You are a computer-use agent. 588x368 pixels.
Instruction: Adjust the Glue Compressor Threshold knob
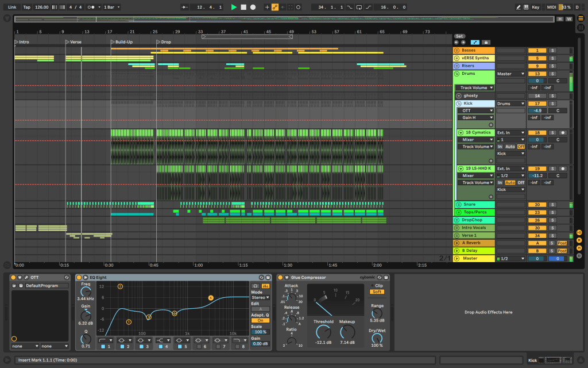[x=323, y=332]
